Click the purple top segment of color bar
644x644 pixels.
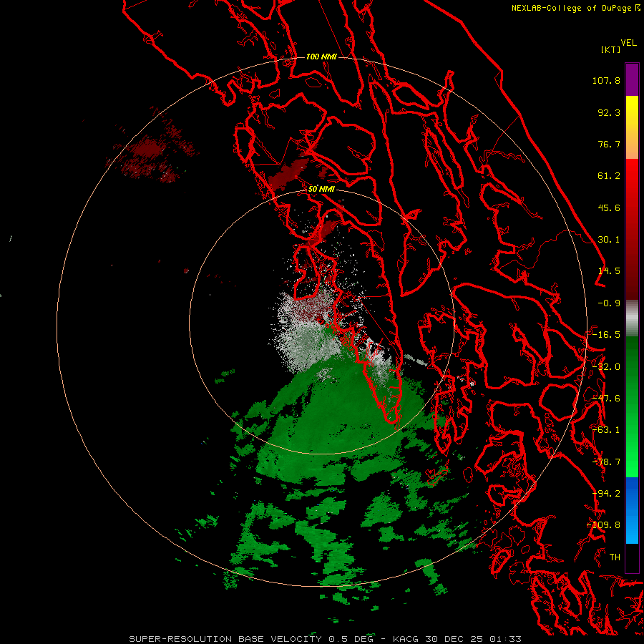[x=632, y=79]
